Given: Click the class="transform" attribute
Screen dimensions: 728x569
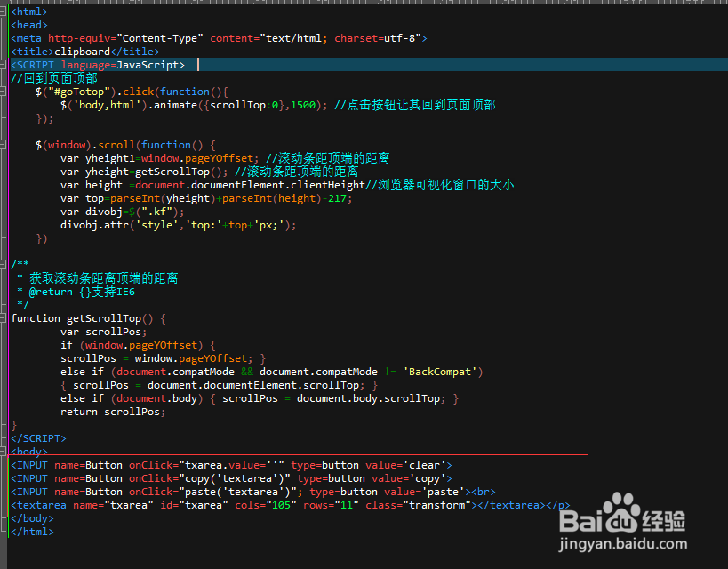Looking at the screenshot, I should click(418, 505).
